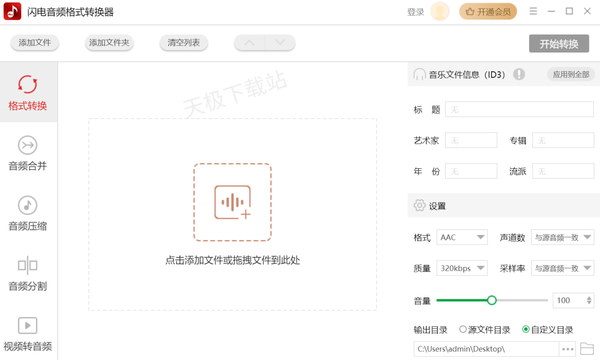Click the browse ellipsis button for output path
This screenshot has height=360, width=600.
pos(567,349)
